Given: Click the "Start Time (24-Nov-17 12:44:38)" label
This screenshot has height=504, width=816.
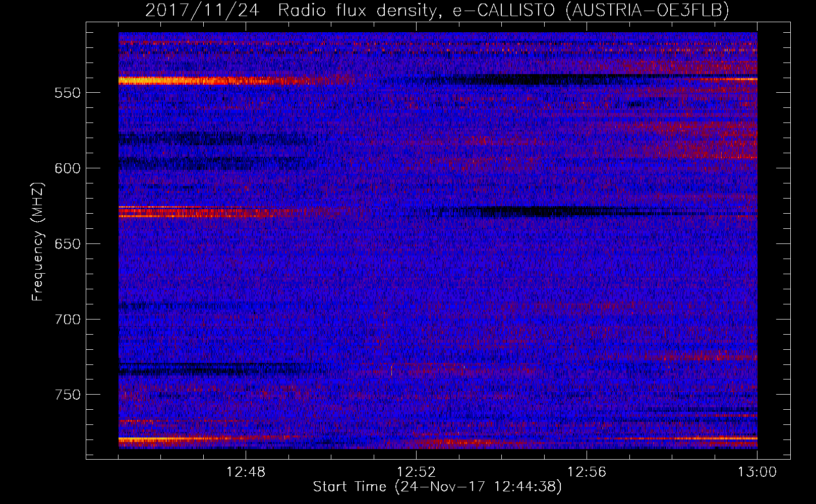Looking at the screenshot, I should (437, 487).
